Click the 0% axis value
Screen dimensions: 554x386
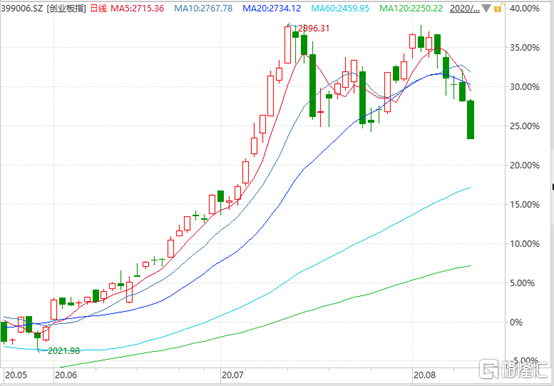click(516, 322)
